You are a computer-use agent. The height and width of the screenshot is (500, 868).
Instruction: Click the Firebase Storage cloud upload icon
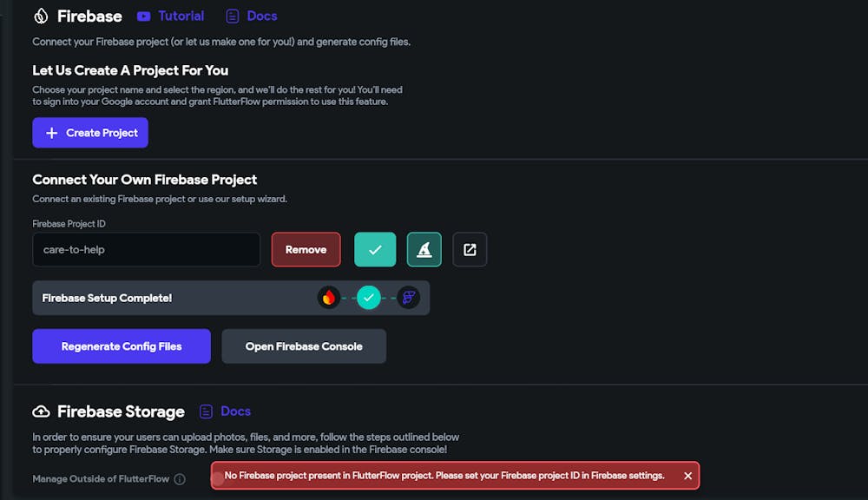(41, 411)
